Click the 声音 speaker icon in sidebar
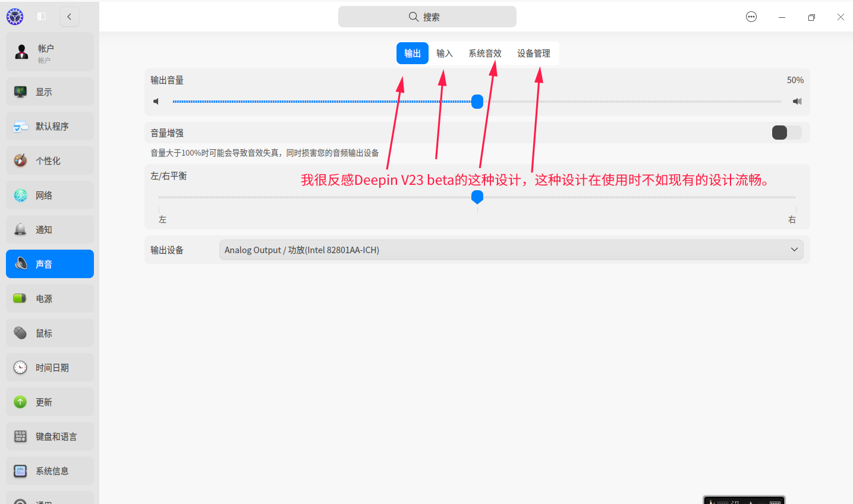Image resolution: width=853 pixels, height=504 pixels. tap(20, 264)
